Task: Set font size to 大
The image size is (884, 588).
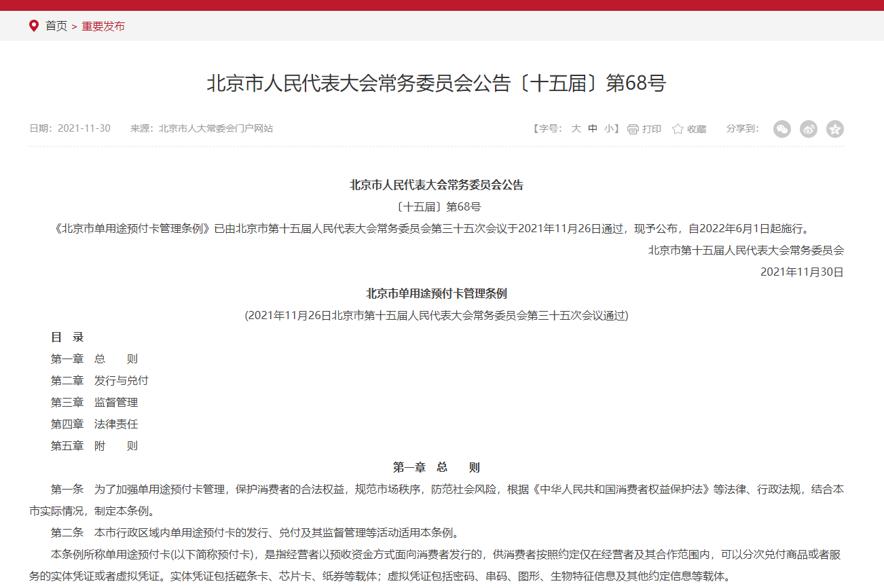Action: pos(576,128)
